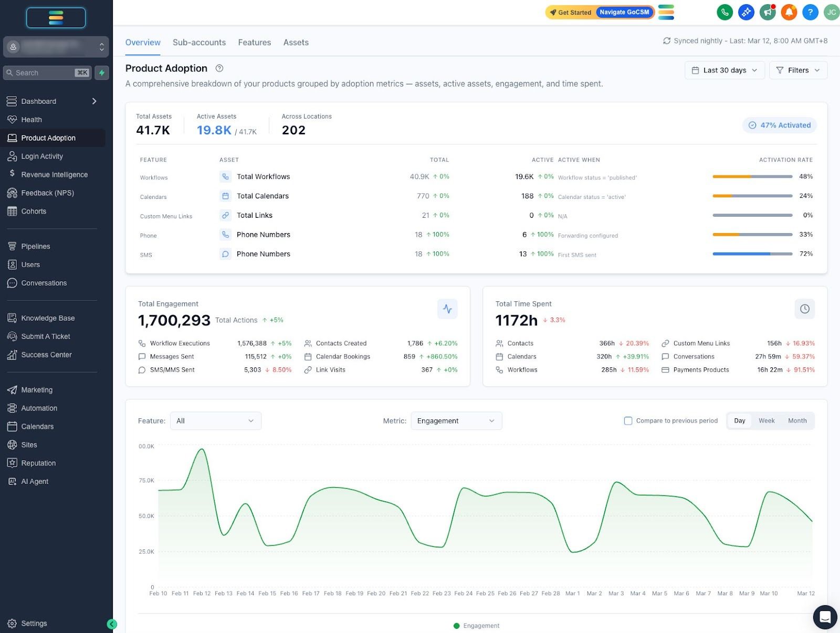Open the chat widget bubble icon

825,617
